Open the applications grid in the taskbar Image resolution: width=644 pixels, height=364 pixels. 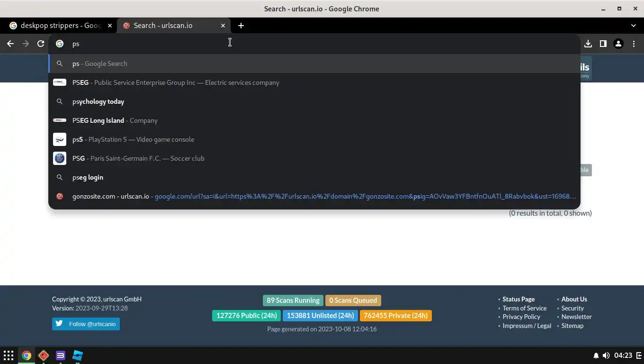click(x=9, y=355)
